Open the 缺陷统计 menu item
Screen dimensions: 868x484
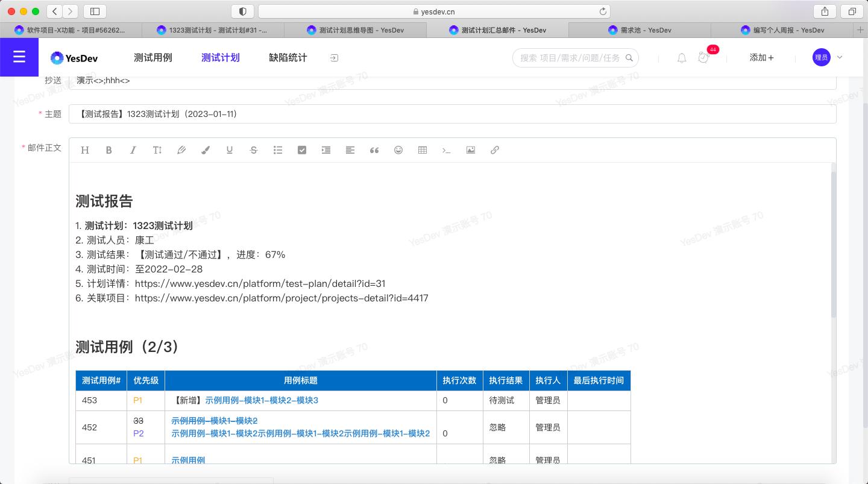[x=288, y=57]
